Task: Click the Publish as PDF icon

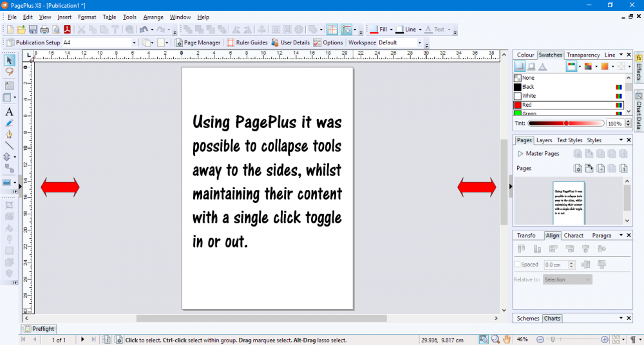Action: tap(66, 30)
